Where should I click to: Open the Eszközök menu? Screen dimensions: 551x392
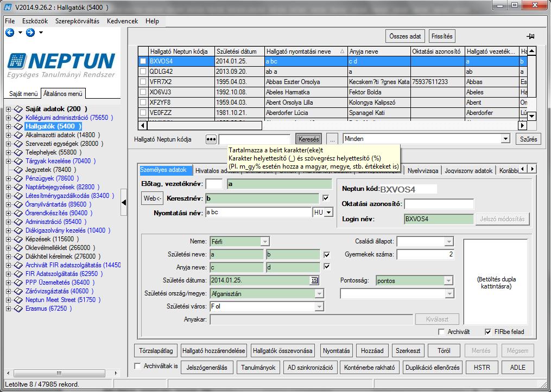coord(35,21)
